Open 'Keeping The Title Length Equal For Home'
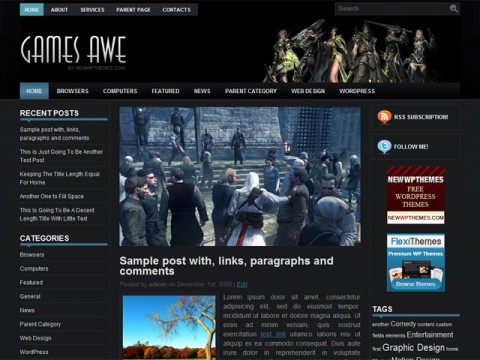 tap(60, 178)
